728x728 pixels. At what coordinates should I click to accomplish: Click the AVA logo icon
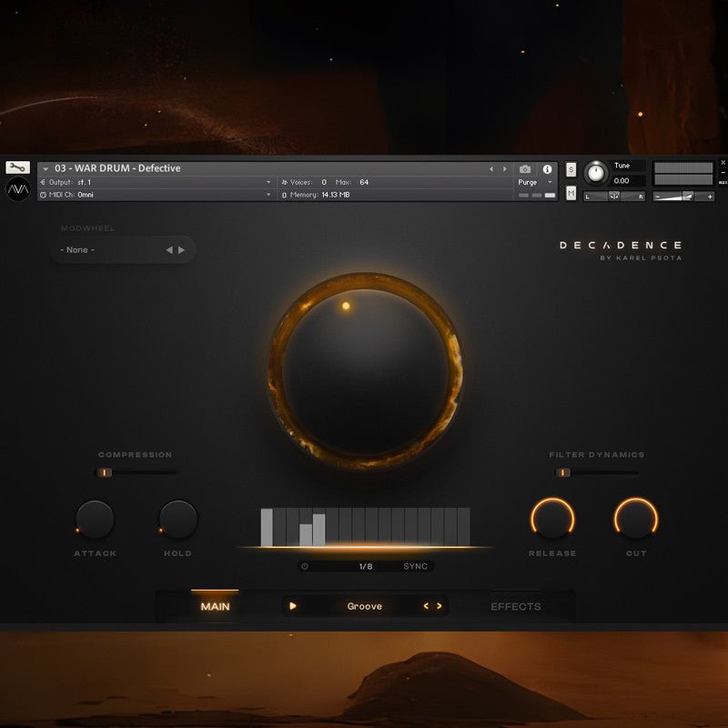point(18,189)
